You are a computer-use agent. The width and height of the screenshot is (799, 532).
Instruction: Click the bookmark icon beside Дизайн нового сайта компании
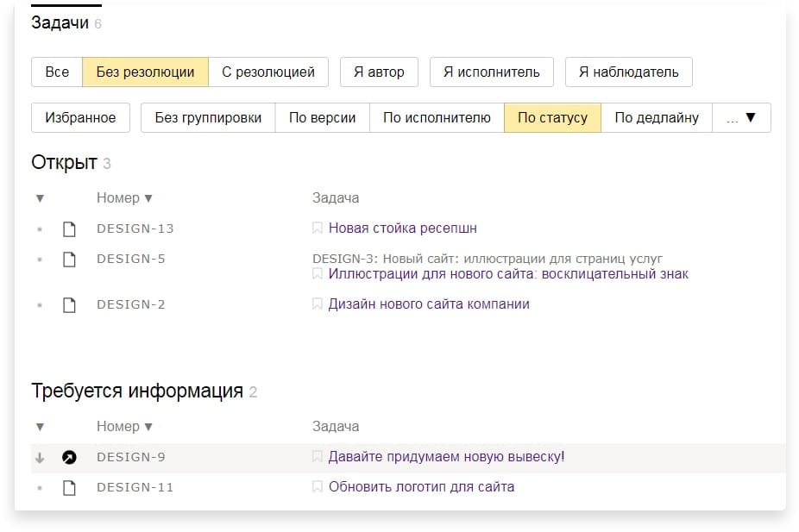317,304
